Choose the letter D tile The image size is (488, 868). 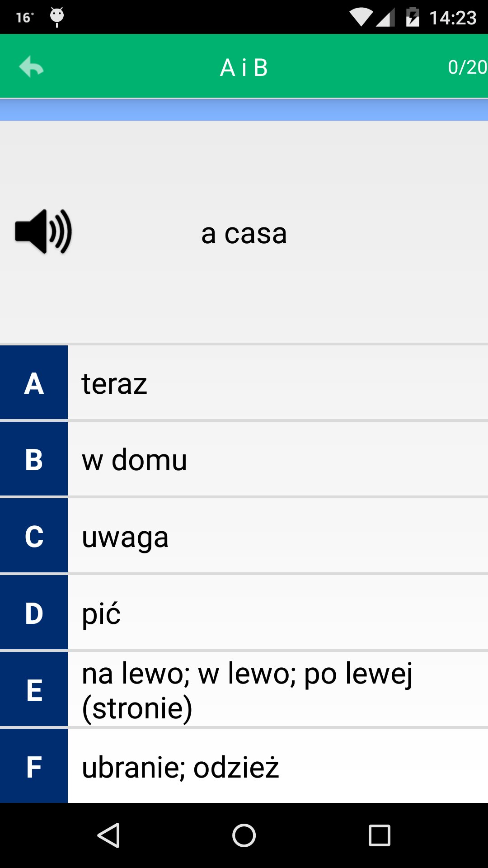tap(34, 613)
